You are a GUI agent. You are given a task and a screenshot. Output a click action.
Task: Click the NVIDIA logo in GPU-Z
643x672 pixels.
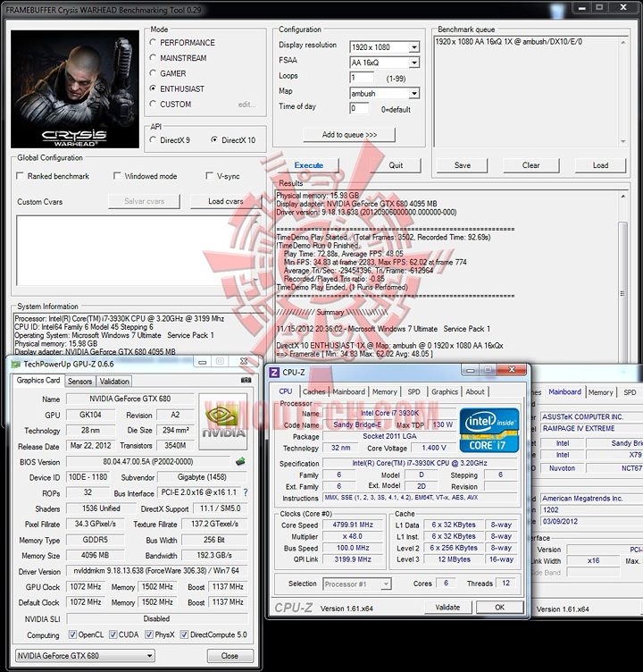tap(222, 422)
